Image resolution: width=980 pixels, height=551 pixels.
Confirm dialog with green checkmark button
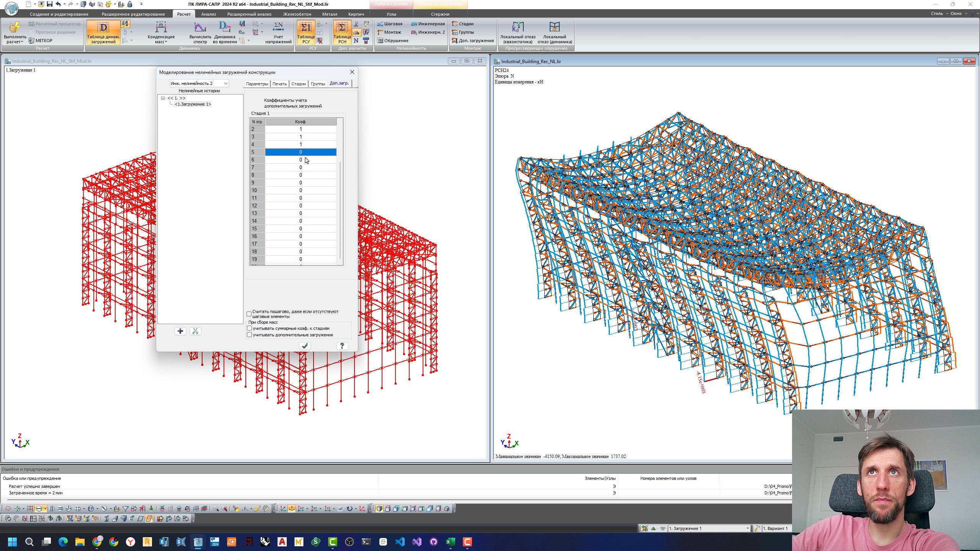(305, 346)
